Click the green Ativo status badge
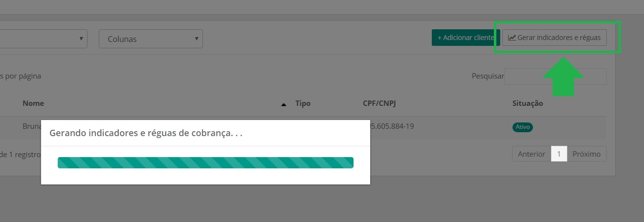 [x=522, y=127]
